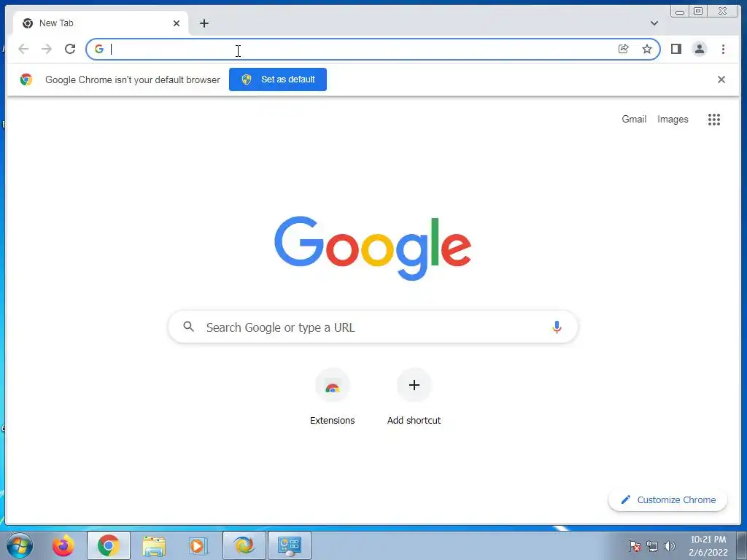Click the Chrome taskbar icon
Screen dimensions: 747x560
108,545
